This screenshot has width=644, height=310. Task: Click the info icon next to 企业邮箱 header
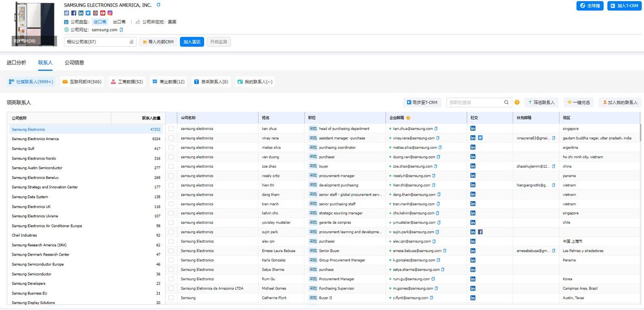(408, 118)
